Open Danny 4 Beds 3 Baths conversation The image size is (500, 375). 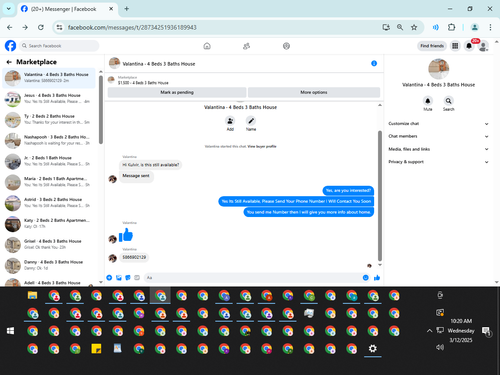pyautogui.click(x=49, y=265)
